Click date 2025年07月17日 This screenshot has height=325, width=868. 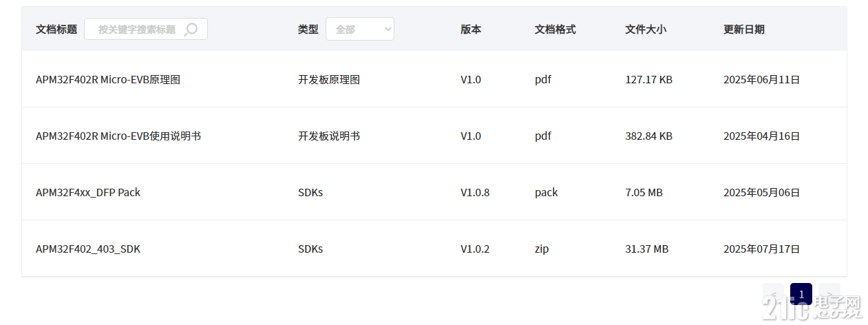pyautogui.click(x=762, y=249)
